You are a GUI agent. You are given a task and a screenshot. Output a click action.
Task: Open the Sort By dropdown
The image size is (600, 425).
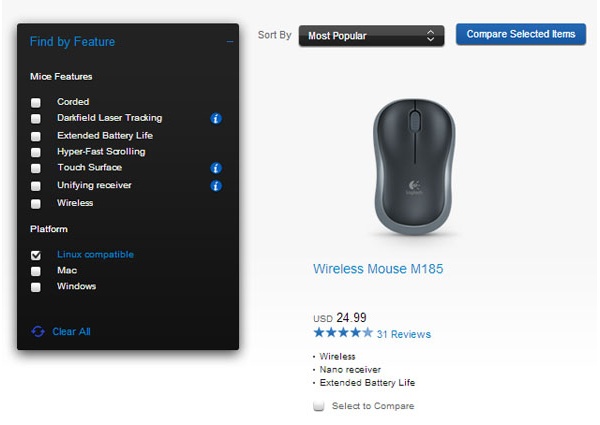pyautogui.click(x=370, y=36)
